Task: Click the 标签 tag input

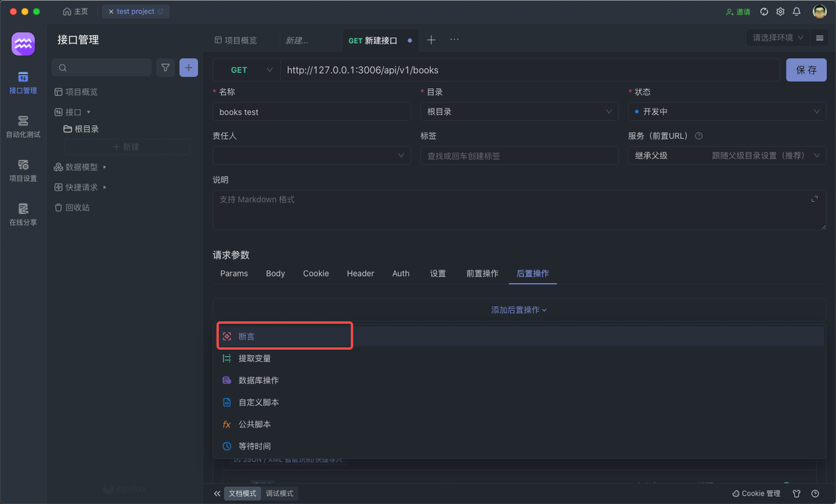Action: [x=519, y=155]
